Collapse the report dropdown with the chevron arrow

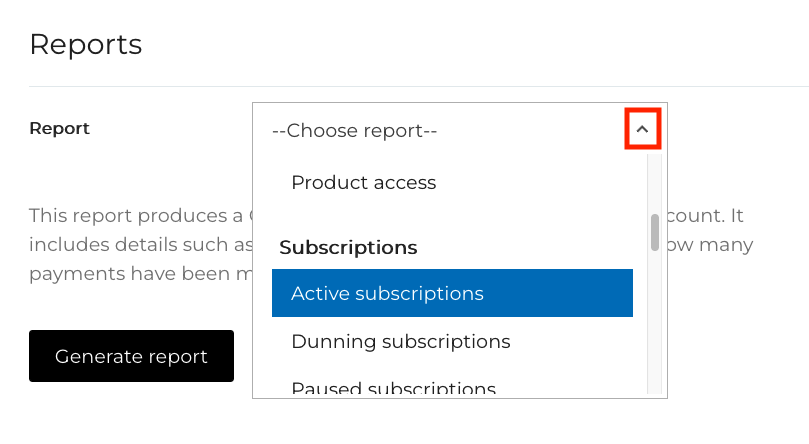coord(643,130)
